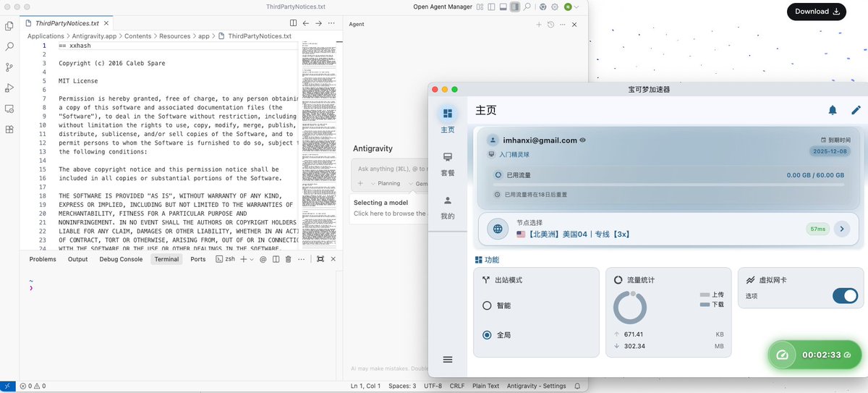This screenshot has height=393, width=868.
Task: Switch to the Output panel tab
Action: click(x=77, y=259)
